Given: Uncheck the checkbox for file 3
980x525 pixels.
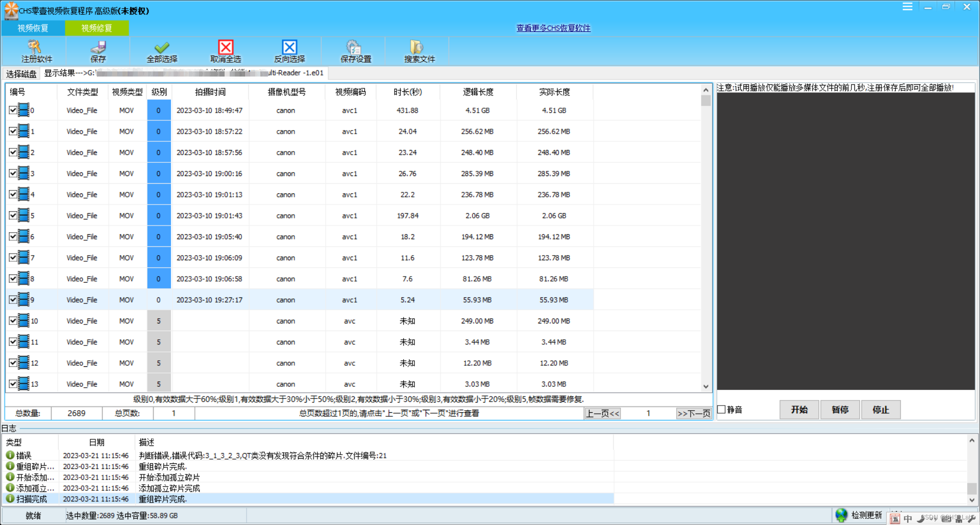Looking at the screenshot, I should pyautogui.click(x=13, y=173).
